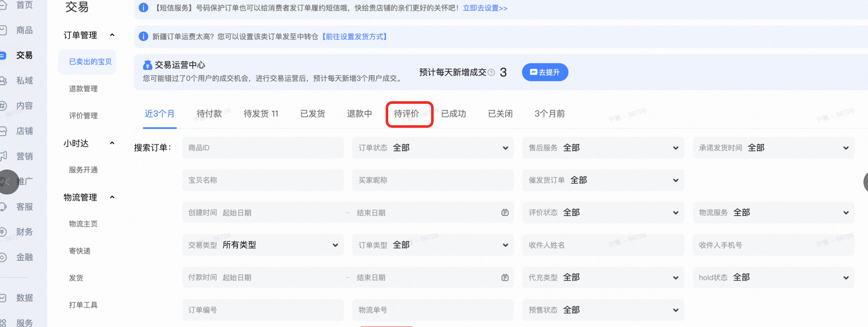This screenshot has width=868, height=327.
Task: Focus the 收件人姓名 input field
Action: (x=603, y=245)
